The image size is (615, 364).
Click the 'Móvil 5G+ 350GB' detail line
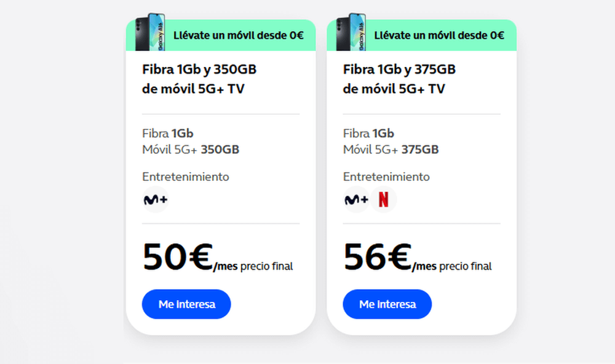pos(191,149)
